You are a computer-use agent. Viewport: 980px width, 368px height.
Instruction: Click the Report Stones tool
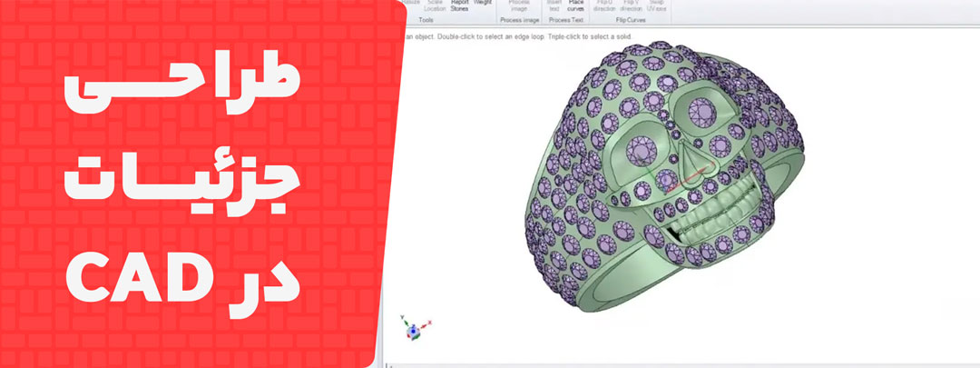(x=460, y=5)
